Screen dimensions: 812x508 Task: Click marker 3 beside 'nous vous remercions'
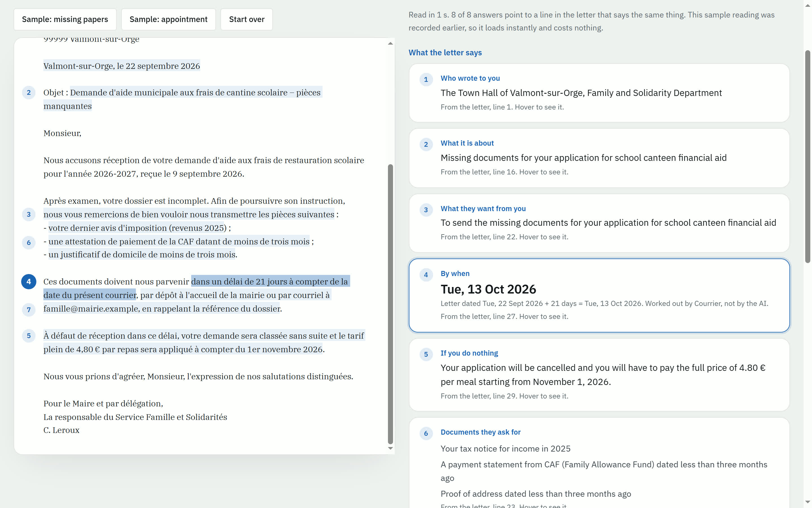point(29,214)
